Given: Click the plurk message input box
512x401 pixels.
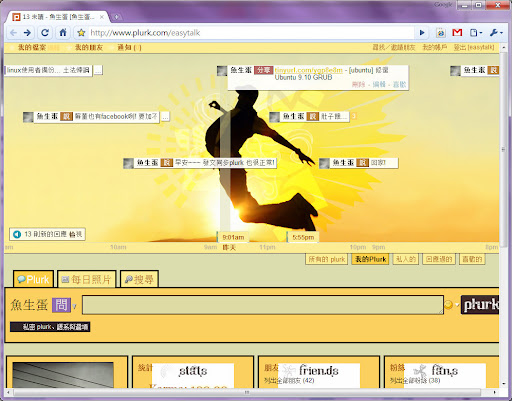Looking at the screenshot, I should 263,305.
